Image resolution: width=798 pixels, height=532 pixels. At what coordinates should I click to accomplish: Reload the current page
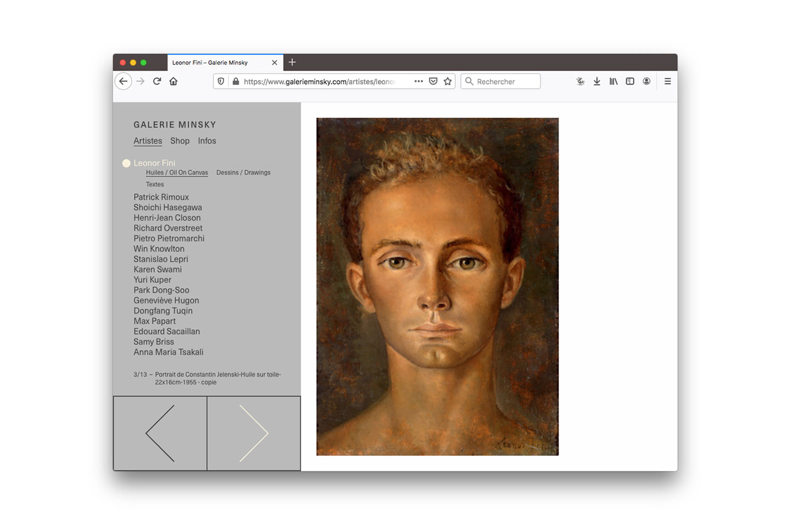[x=157, y=81]
